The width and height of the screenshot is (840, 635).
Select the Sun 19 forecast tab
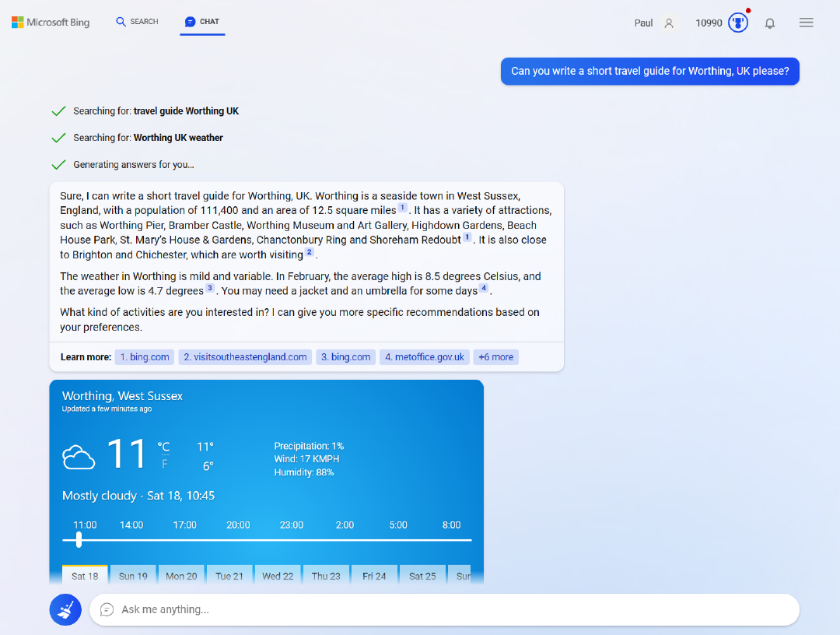[x=133, y=575]
